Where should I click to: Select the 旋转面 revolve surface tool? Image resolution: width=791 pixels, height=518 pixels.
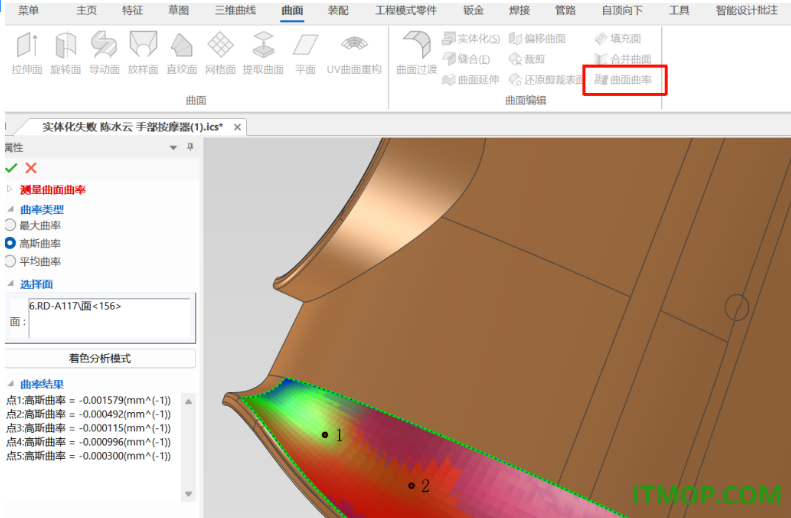(66, 53)
